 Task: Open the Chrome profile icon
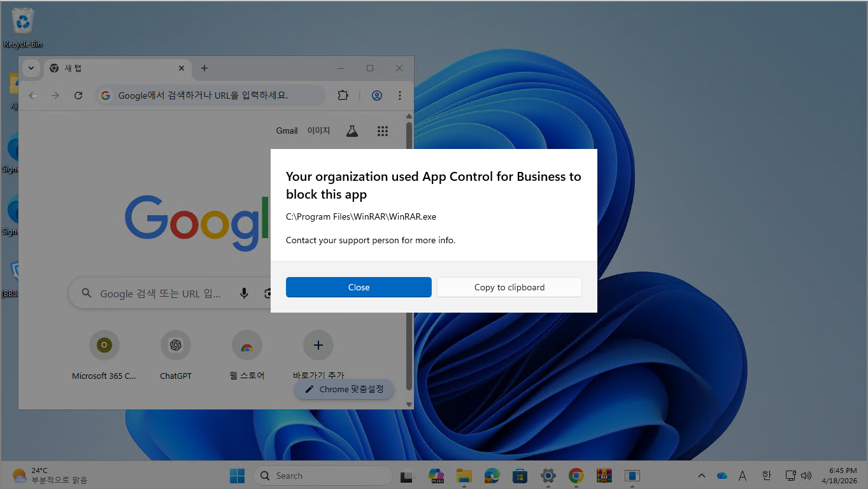(x=377, y=96)
